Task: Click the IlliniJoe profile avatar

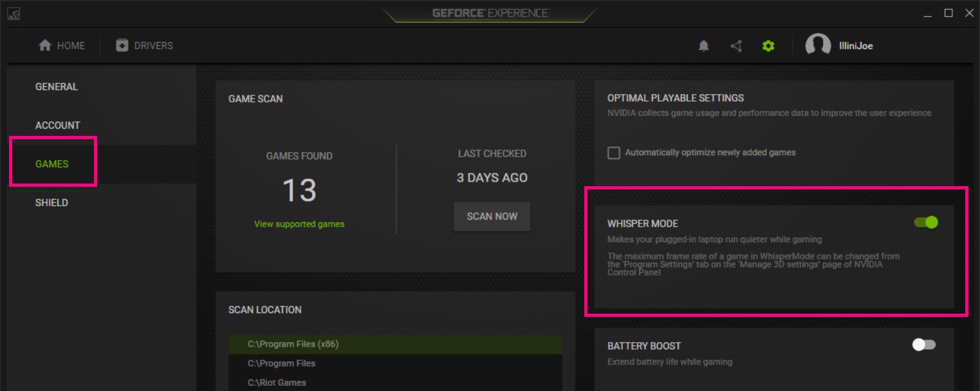Action: click(x=818, y=46)
